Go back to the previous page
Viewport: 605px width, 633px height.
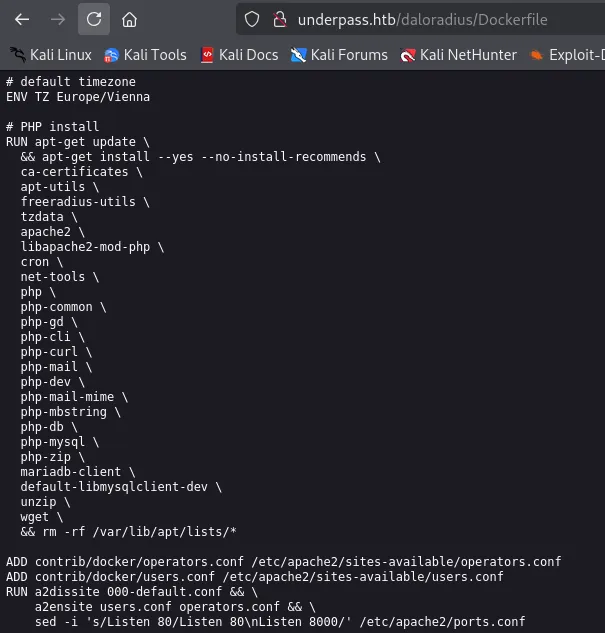pyautogui.click(x=22, y=19)
